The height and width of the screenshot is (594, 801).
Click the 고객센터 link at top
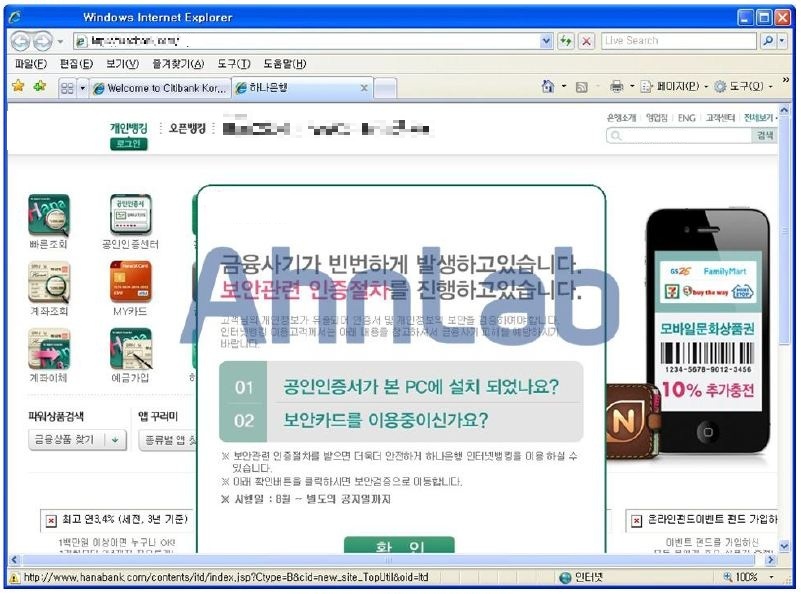(720, 118)
